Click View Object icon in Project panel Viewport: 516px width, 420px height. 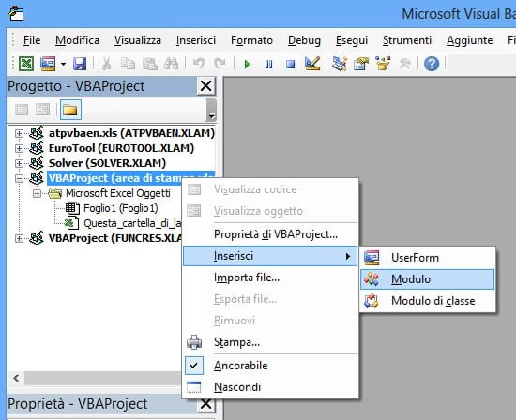tap(43, 110)
